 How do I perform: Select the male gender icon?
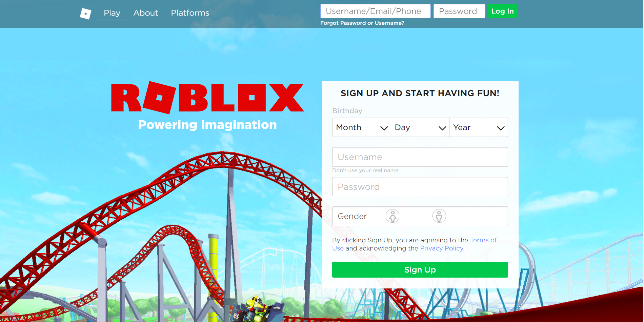pyautogui.click(x=439, y=216)
